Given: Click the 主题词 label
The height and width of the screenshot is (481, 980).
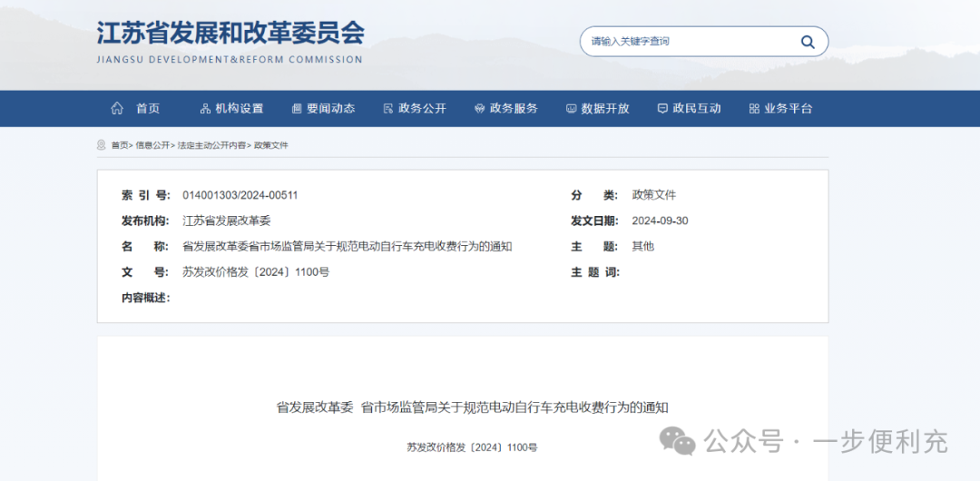Looking at the screenshot, I should coord(595,272).
